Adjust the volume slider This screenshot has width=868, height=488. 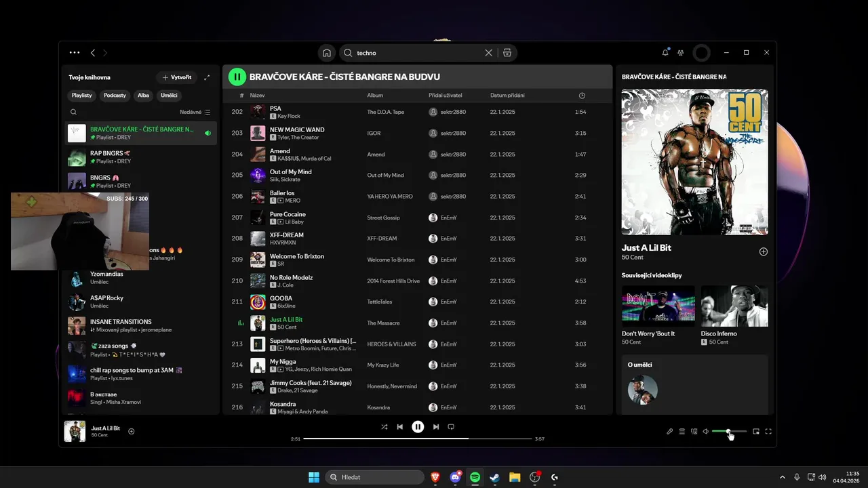tap(729, 432)
